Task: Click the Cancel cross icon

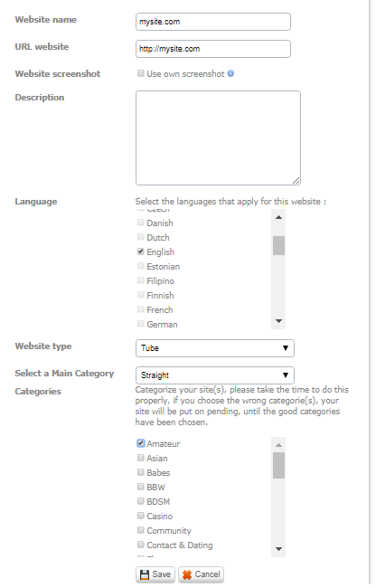Action: (187, 574)
